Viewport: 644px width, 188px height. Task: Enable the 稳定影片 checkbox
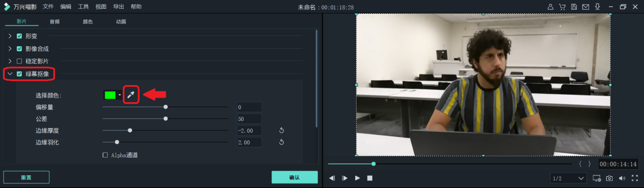point(19,61)
